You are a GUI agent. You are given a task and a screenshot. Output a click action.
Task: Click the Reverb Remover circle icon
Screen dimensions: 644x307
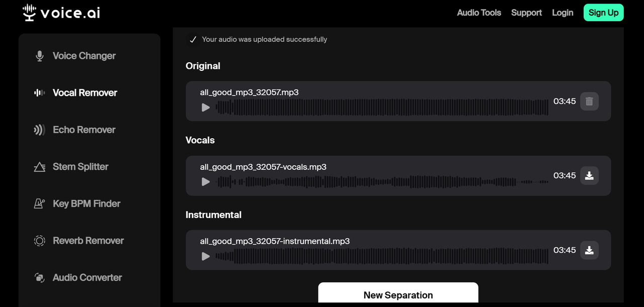tap(39, 241)
